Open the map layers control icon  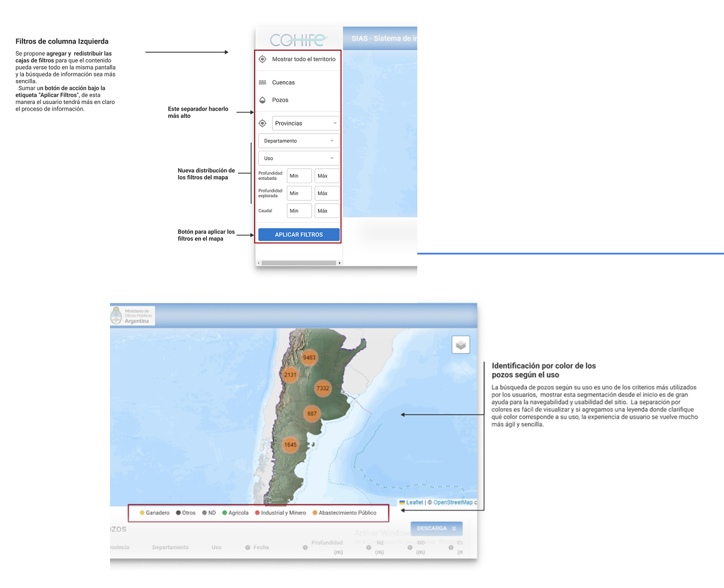(x=460, y=345)
